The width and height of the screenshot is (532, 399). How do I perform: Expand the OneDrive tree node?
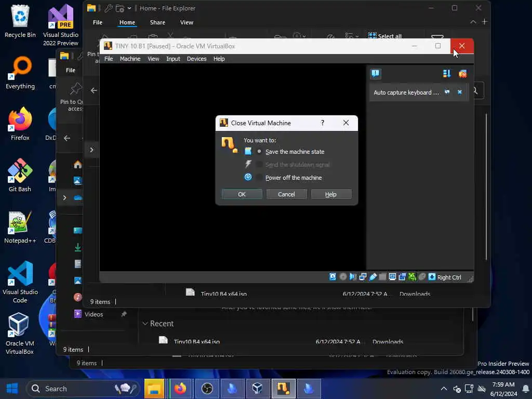[64, 197]
